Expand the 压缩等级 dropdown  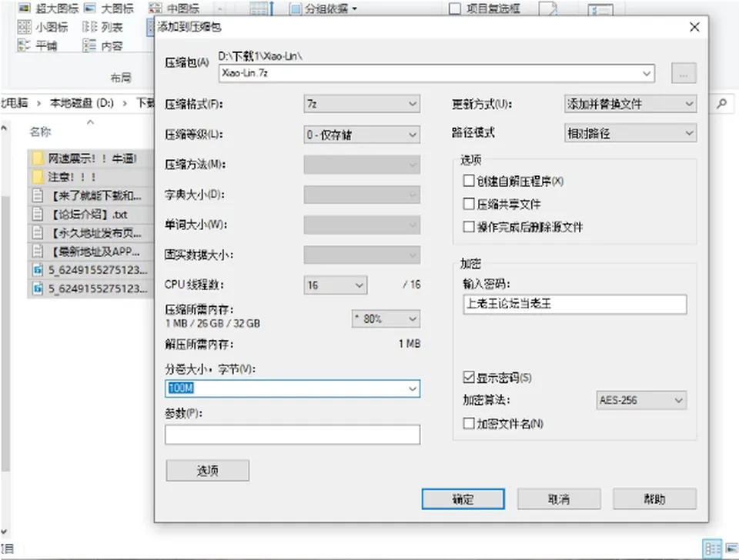(362, 135)
